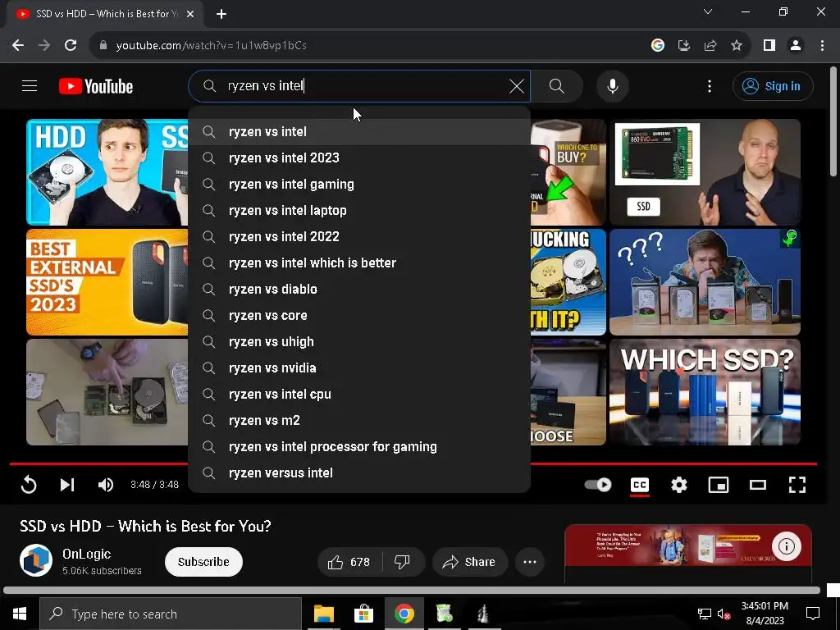Viewport: 840px width, 630px height.
Task: Select suggestion 'ryzen vs intel 2022'
Action: 359,237
